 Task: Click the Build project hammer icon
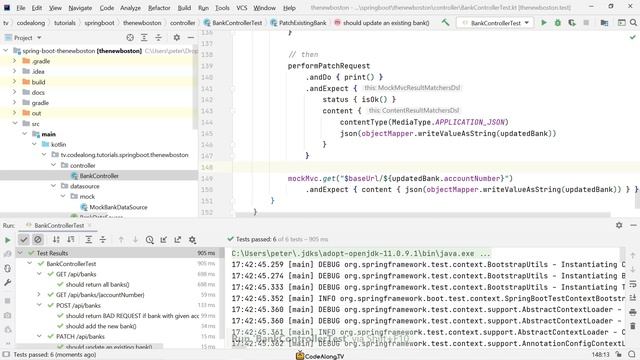[x=445, y=23]
